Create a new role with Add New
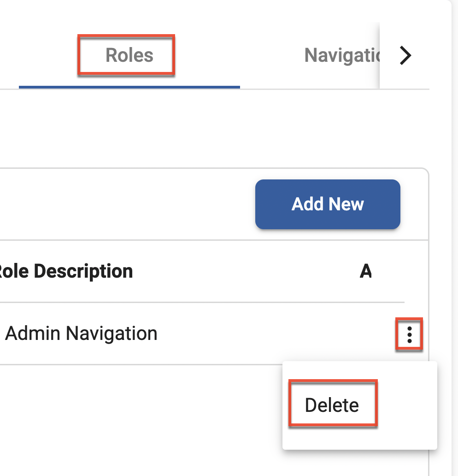The width and height of the screenshot is (458, 476). point(328,204)
